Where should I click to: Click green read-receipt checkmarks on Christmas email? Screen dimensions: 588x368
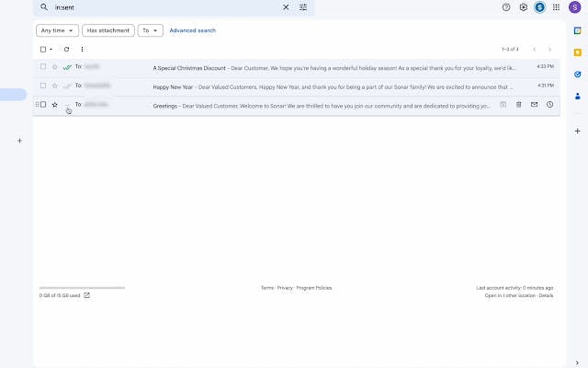(67, 67)
